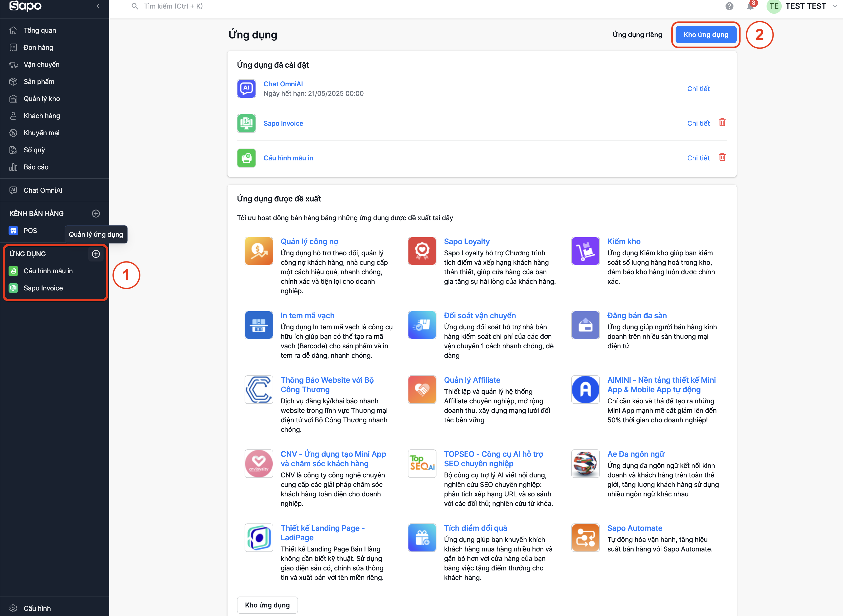Click the Ứng dụng riêng link
Viewport: 843px width, 616px height.
[x=637, y=35]
